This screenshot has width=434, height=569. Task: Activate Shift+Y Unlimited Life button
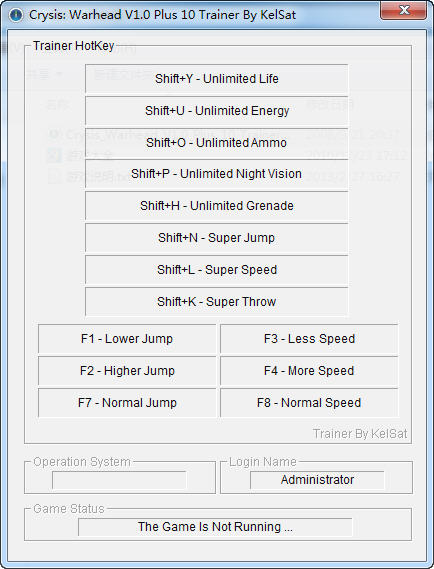pos(217,79)
